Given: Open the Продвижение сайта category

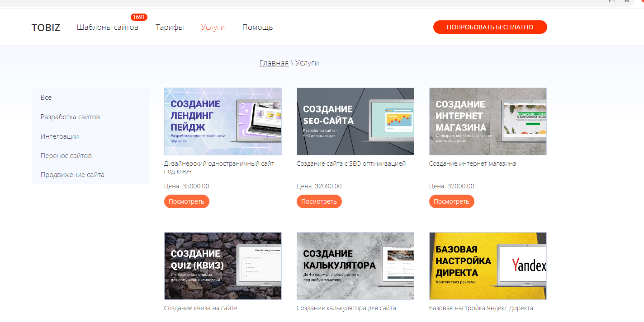Looking at the screenshot, I should (72, 175).
